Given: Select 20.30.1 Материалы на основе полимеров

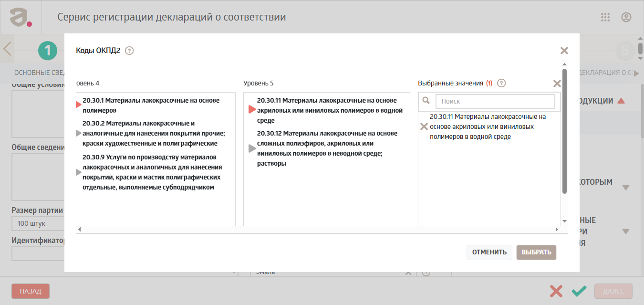Looking at the screenshot, I should (x=151, y=105).
